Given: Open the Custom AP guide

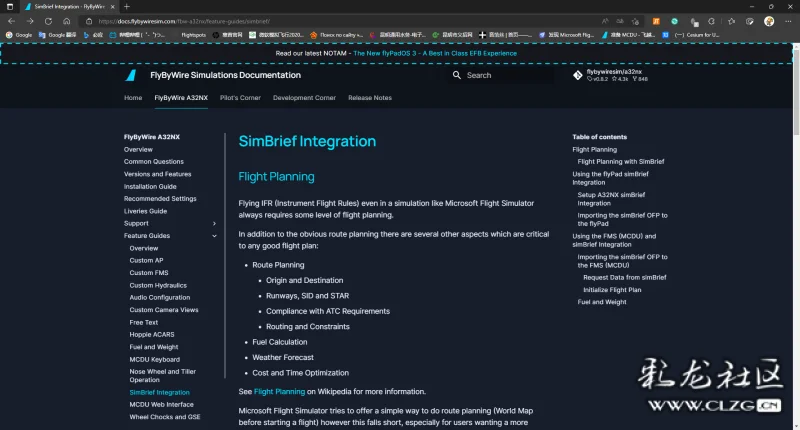Looking at the screenshot, I should point(146,261).
